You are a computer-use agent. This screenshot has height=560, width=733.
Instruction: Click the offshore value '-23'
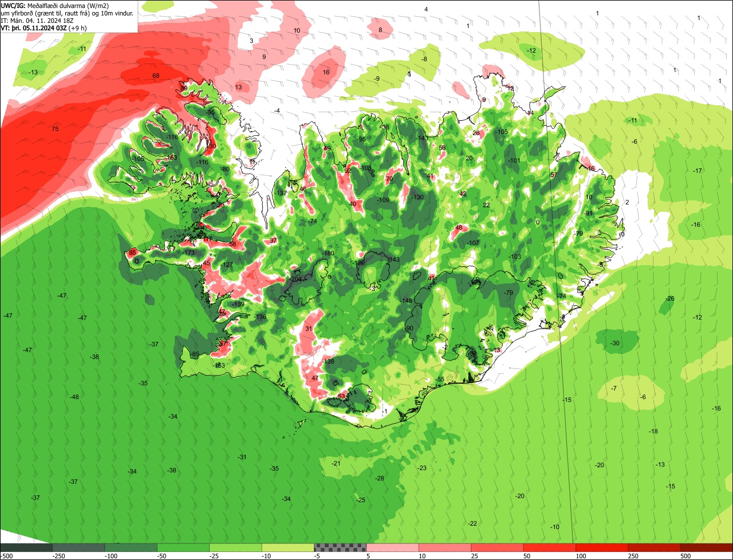[422, 468]
